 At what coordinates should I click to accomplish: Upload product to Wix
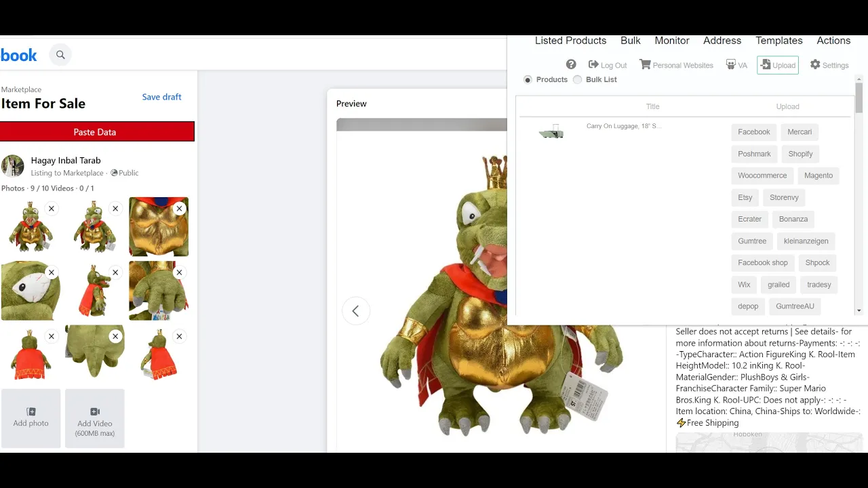coord(744,285)
